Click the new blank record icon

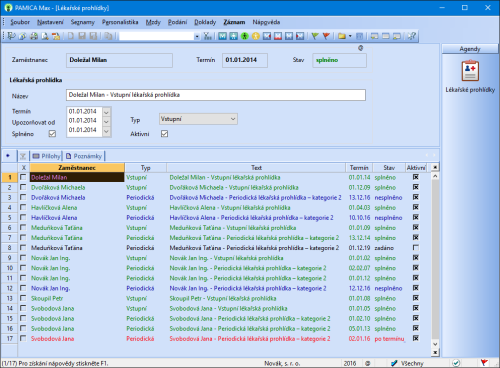[x=71, y=36]
